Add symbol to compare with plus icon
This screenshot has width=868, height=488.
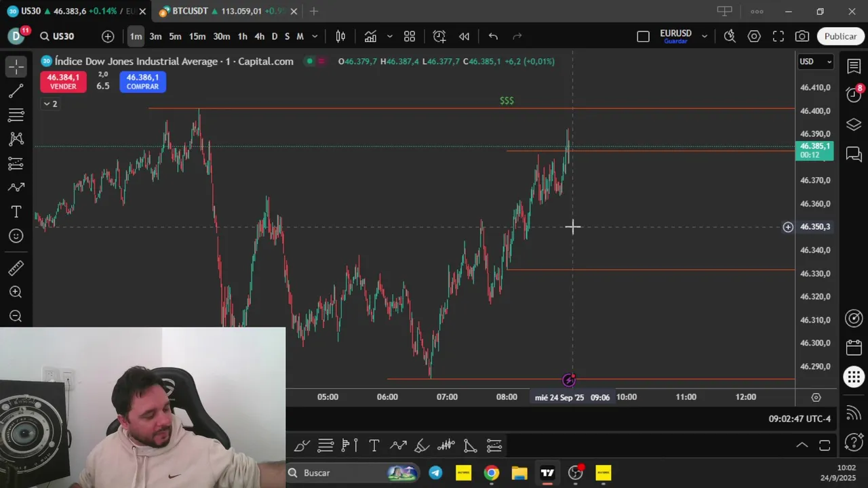108,37
